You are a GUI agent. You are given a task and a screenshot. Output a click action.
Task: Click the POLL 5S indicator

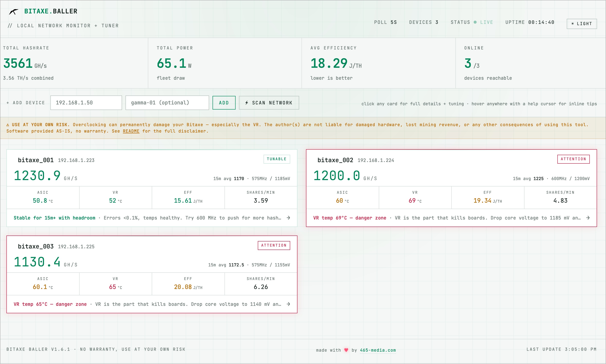tap(386, 22)
